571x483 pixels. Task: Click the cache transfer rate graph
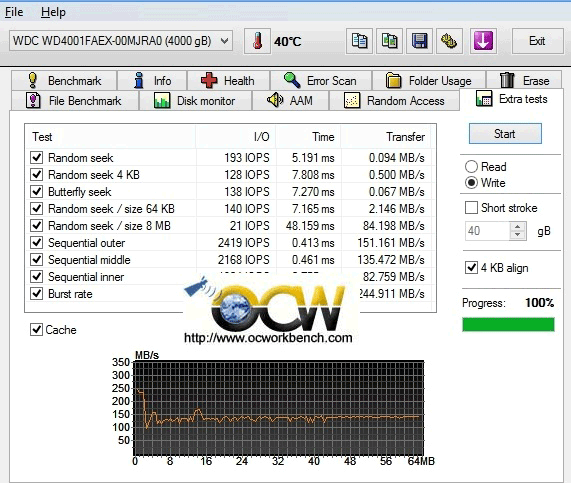tap(279, 408)
